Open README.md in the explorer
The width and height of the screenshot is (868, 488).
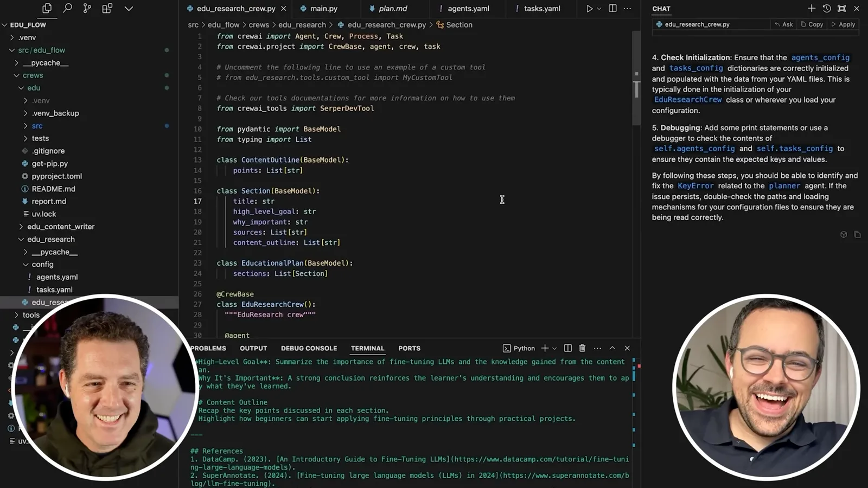[53, 189]
